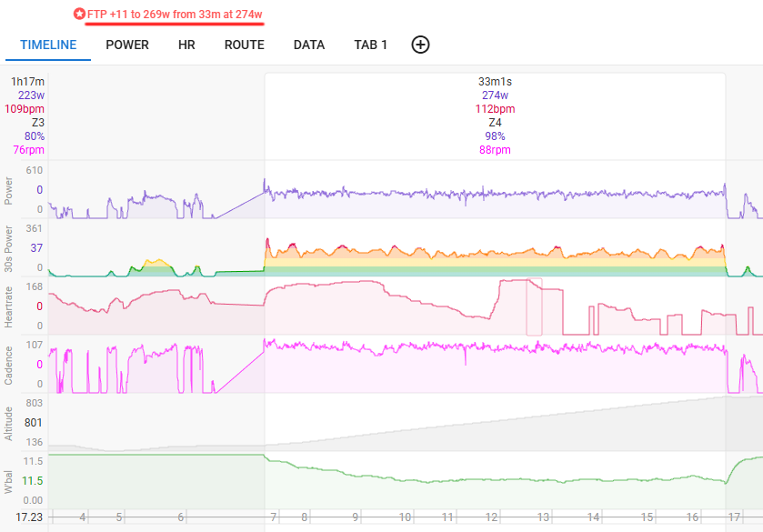Open the POWER tab
Screen dimensions: 763x532
point(127,45)
